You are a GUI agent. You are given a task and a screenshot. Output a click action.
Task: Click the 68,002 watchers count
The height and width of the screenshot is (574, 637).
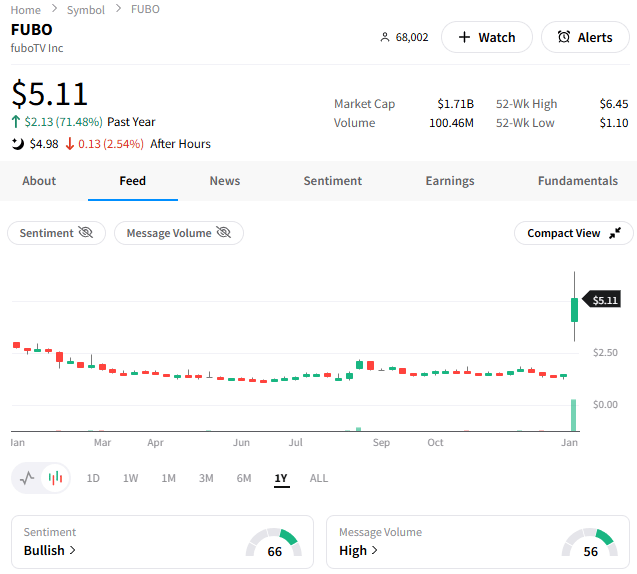412,37
